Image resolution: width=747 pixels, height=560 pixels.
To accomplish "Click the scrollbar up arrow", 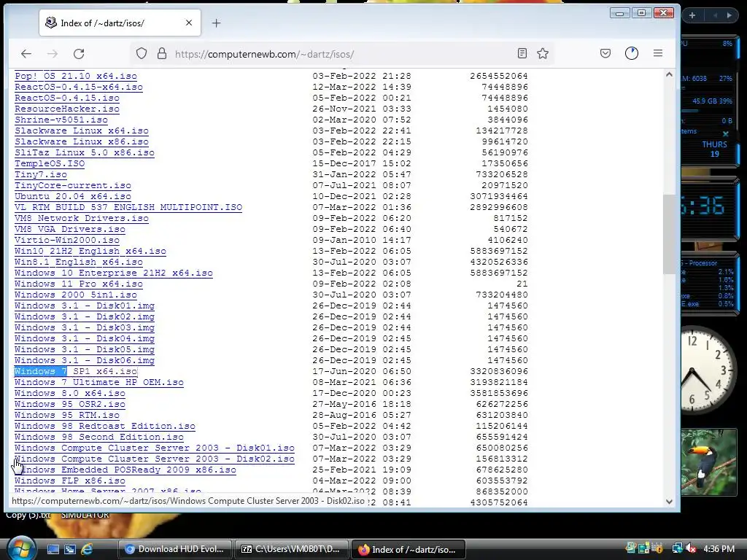I will coord(669,75).
